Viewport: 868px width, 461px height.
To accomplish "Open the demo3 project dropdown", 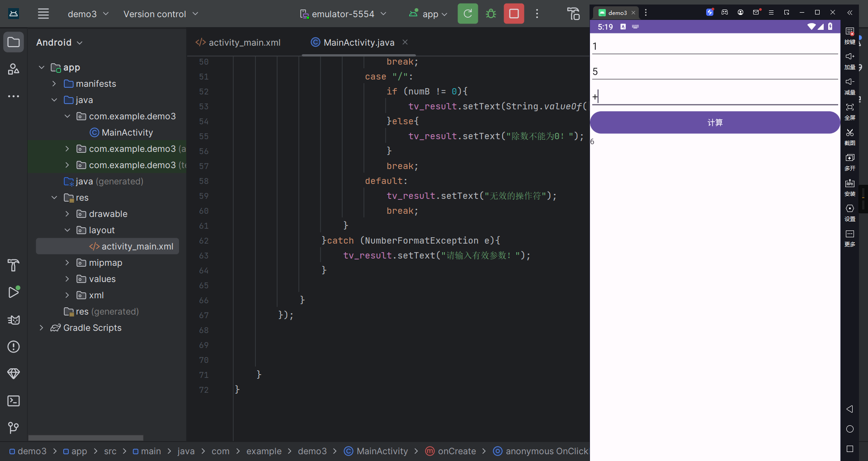I will point(88,14).
